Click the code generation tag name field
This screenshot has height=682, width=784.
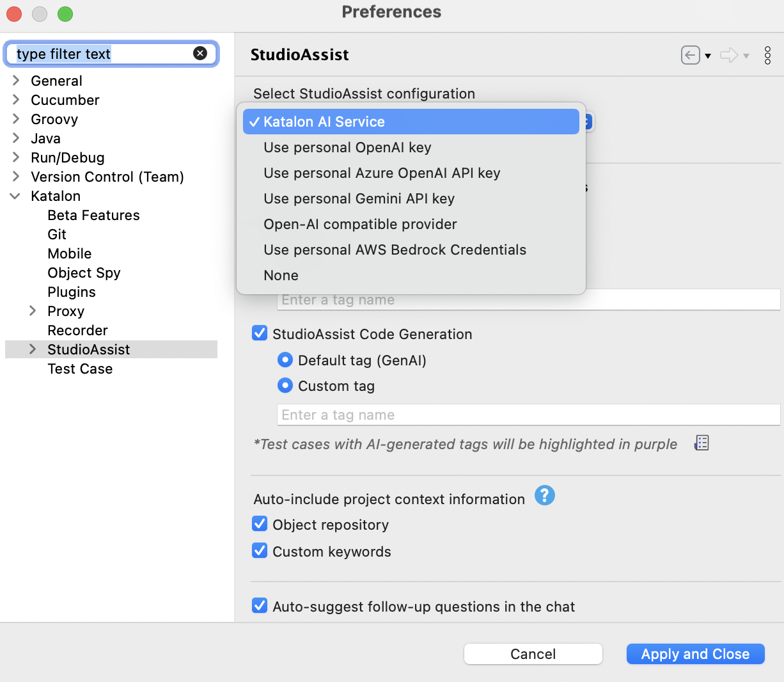click(528, 415)
